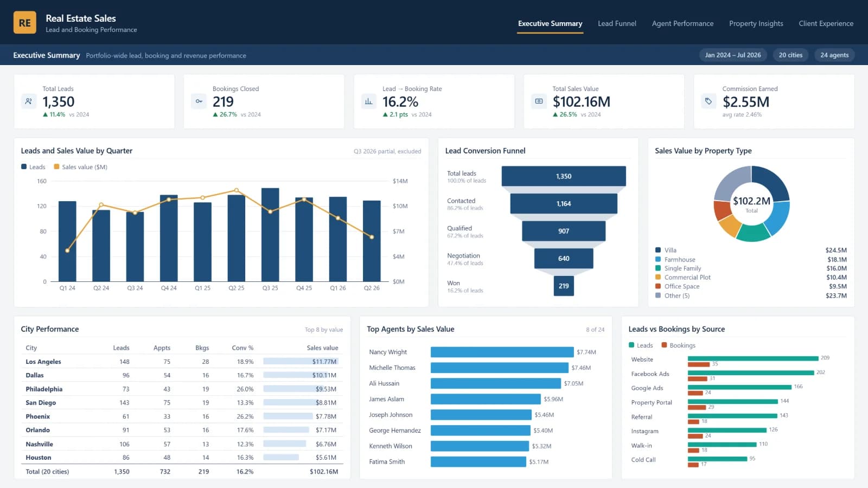Click the Website leads bar
This screenshot has height=488, width=868.
pos(753,358)
